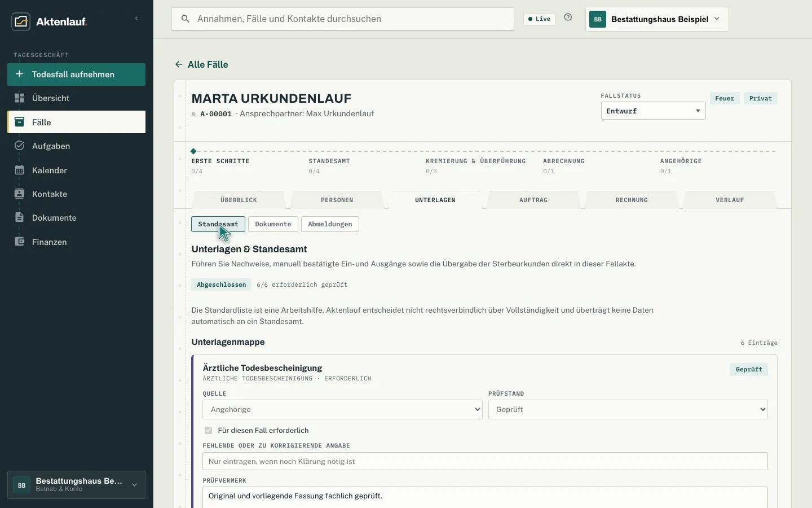The height and width of the screenshot is (508, 812).
Task: Click the Fälle archive icon
Action: coord(19,122)
